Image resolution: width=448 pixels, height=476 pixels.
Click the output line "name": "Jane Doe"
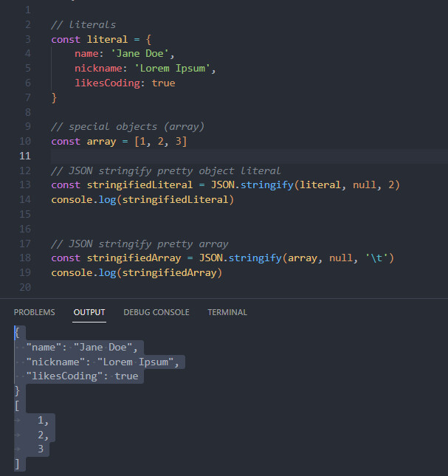click(x=82, y=348)
